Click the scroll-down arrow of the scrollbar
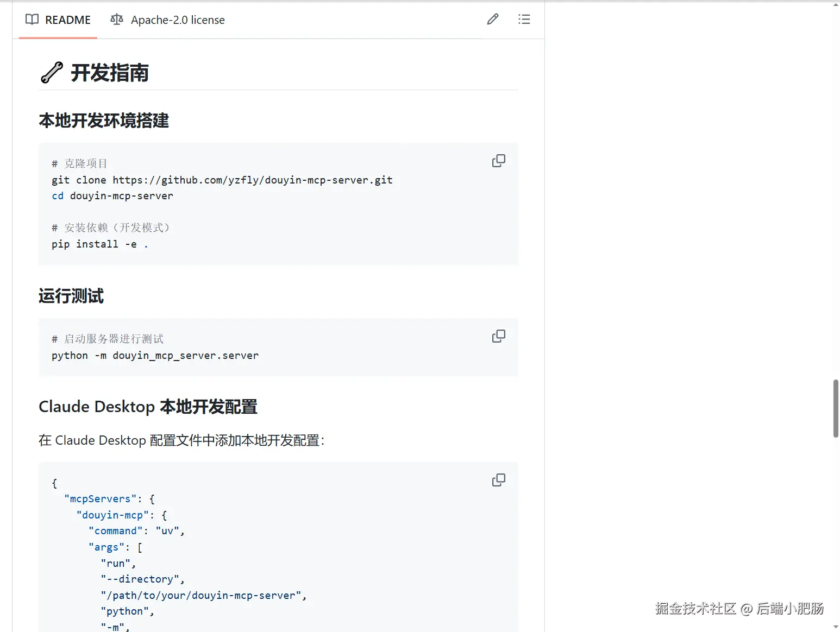Screen dimensions: 840x632 coord(836,627)
